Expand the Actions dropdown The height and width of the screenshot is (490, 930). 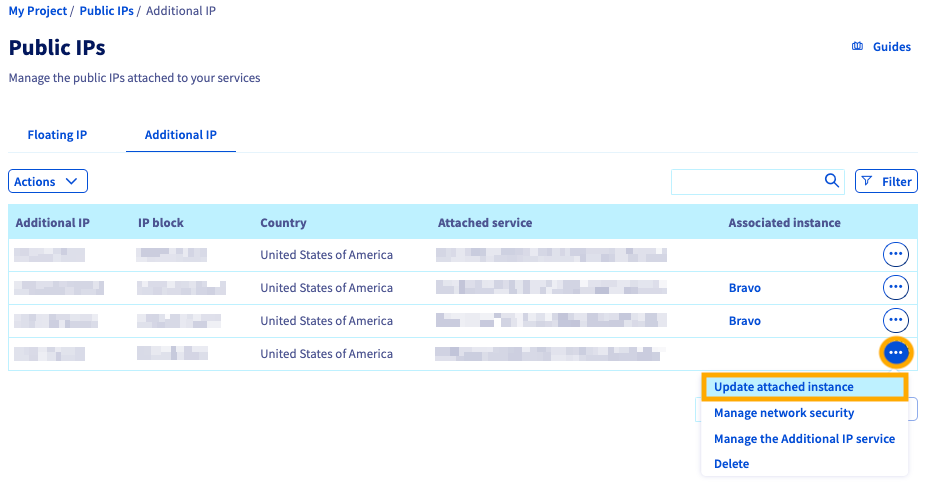(48, 182)
